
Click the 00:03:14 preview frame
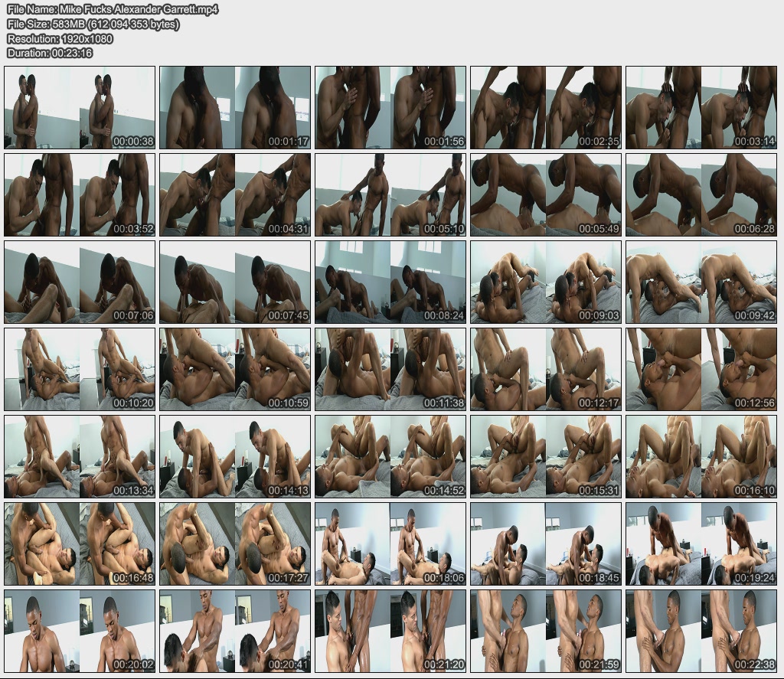click(x=701, y=107)
